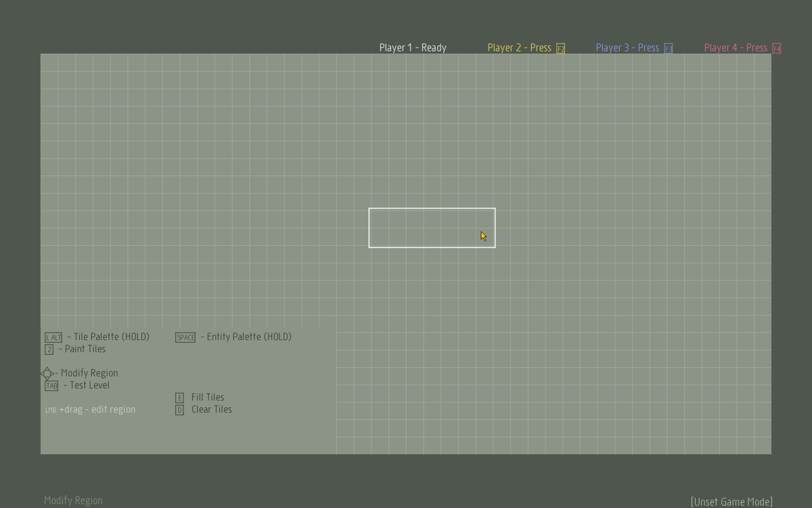Image resolution: width=812 pixels, height=508 pixels.
Task: Click the '[Unset Game Mode]' label
Action: point(731,502)
